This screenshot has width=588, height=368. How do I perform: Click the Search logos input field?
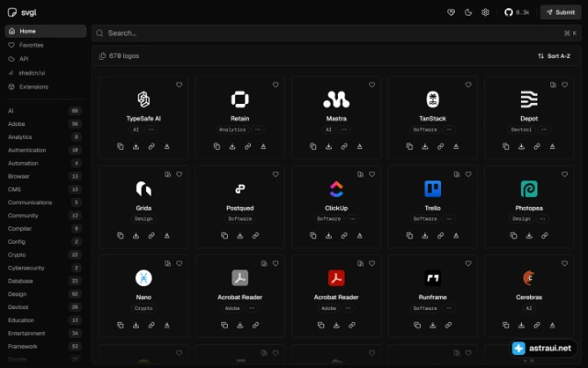click(x=336, y=33)
